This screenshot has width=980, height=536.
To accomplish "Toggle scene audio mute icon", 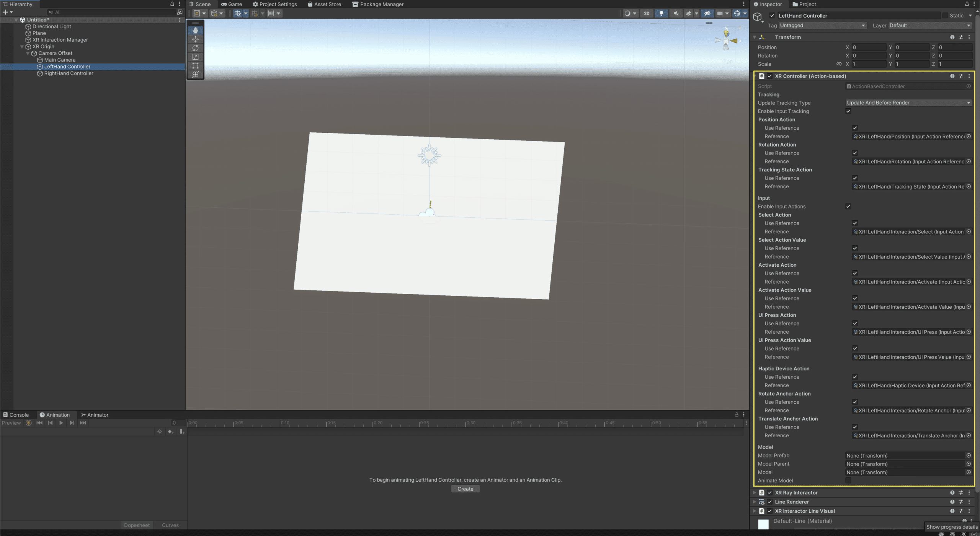I will [x=676, y=13].
